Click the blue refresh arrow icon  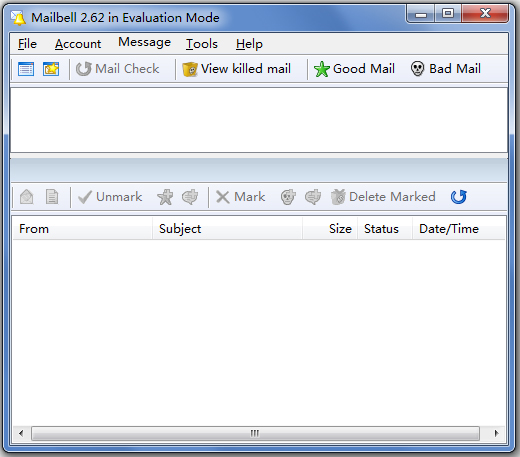[x=459, y=197]
